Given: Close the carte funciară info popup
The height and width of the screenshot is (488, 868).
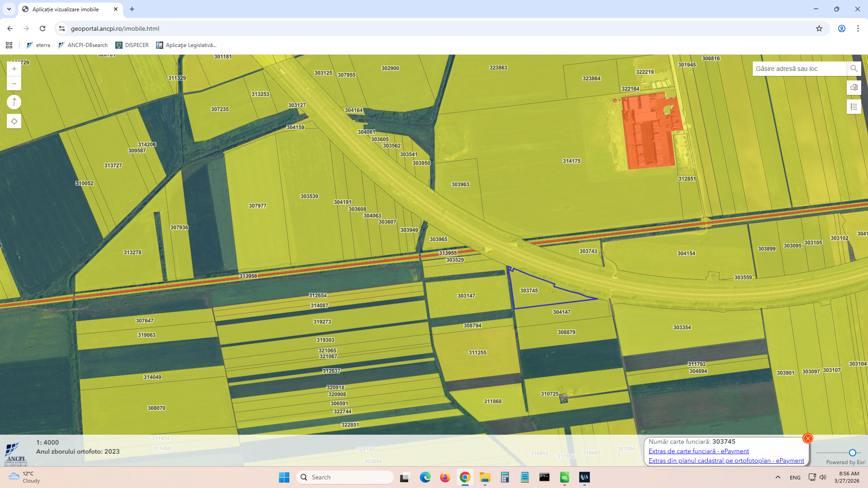Looking at the screenshot, I should pyautogui.click(x=807, y=438).
